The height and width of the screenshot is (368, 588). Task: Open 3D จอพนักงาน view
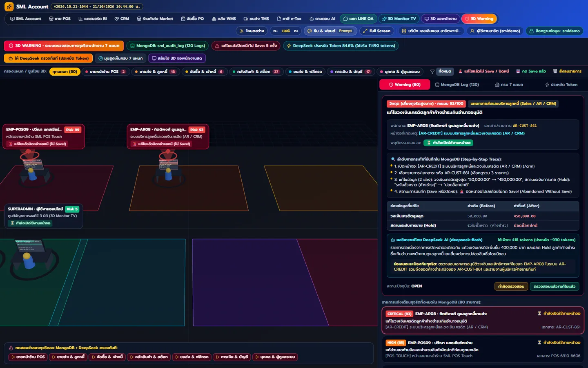(440, 19)
